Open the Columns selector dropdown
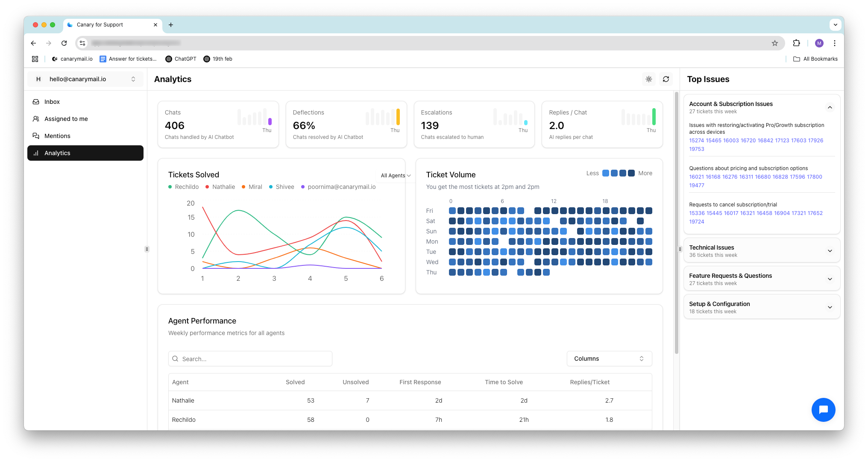Viewport: 868px width, 462px height. coord(609,359)
